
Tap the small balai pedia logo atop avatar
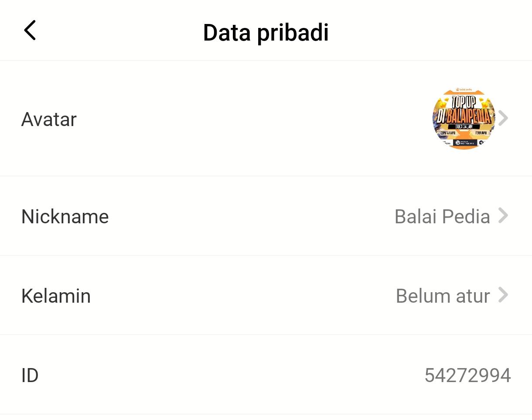point(464,89)
